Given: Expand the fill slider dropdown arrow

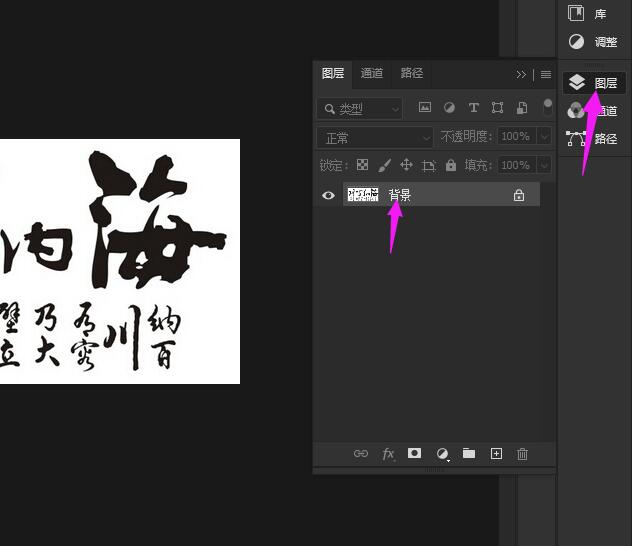Looking at the screenshot, I should [544, 165].
